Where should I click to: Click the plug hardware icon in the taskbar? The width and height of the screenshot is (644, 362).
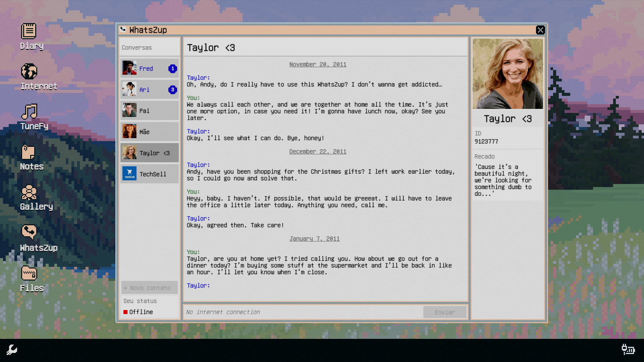pos(628,350)
